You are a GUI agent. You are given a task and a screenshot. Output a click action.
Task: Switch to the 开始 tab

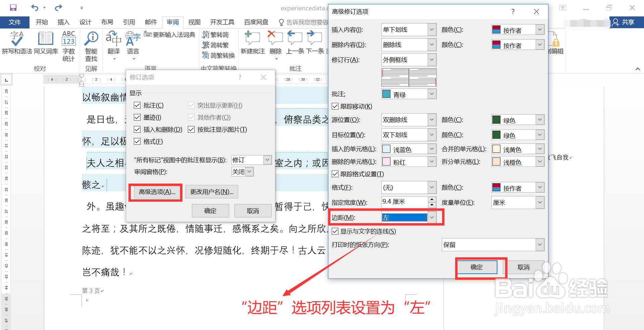pos(42,22)
